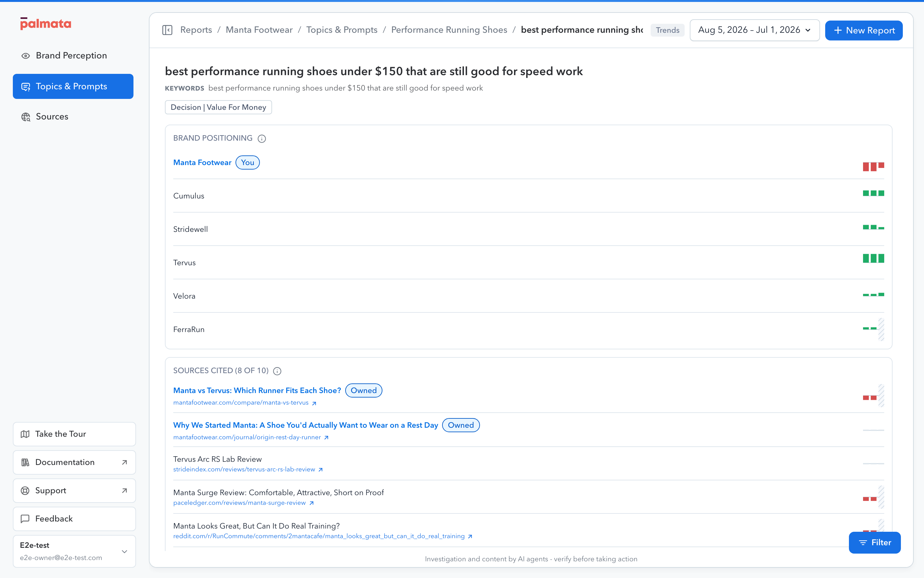Image resolution: width=924 pixels, height=578 pixels.
Task: Click Manta Footwear red trend bars
Action: [873, 167]
